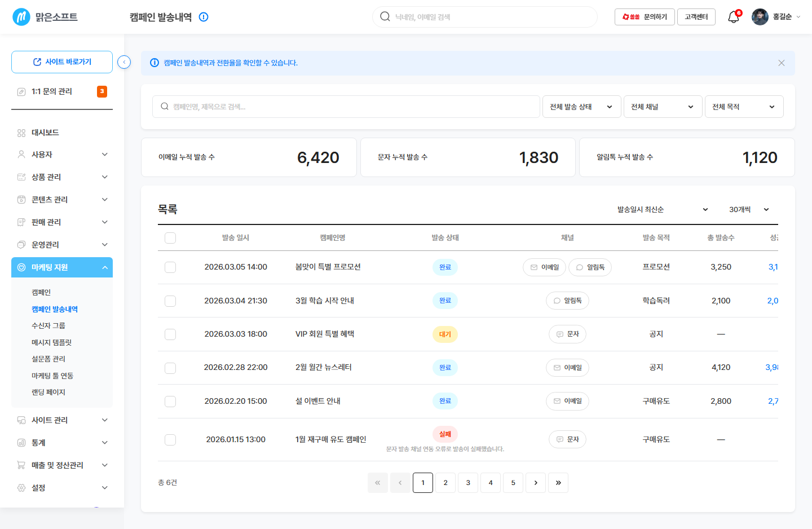Click orange badge 3 on 1:1 문의

[x=102, y=91]
